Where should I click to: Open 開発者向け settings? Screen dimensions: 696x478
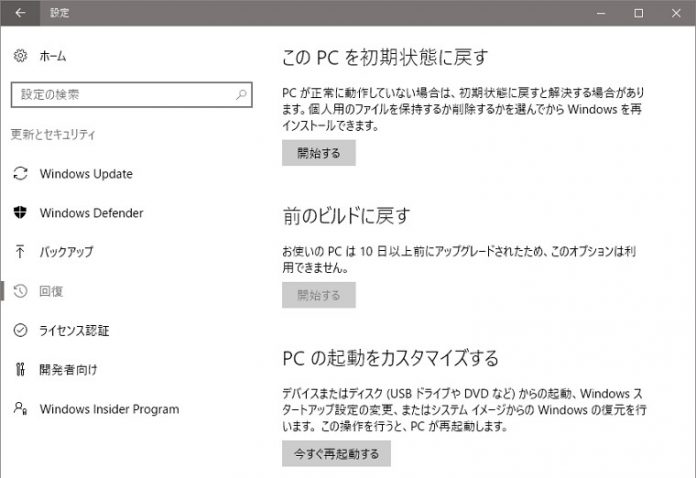click(x=68, y=369)
